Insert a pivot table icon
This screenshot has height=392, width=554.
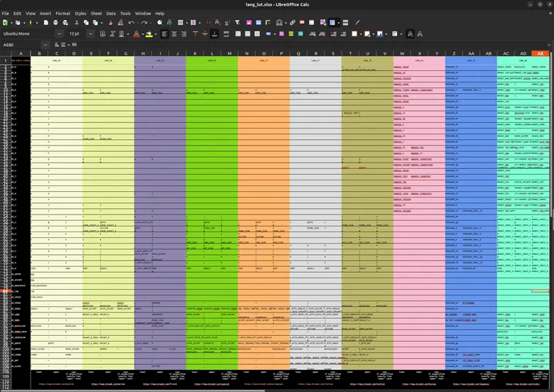(268, 23)
